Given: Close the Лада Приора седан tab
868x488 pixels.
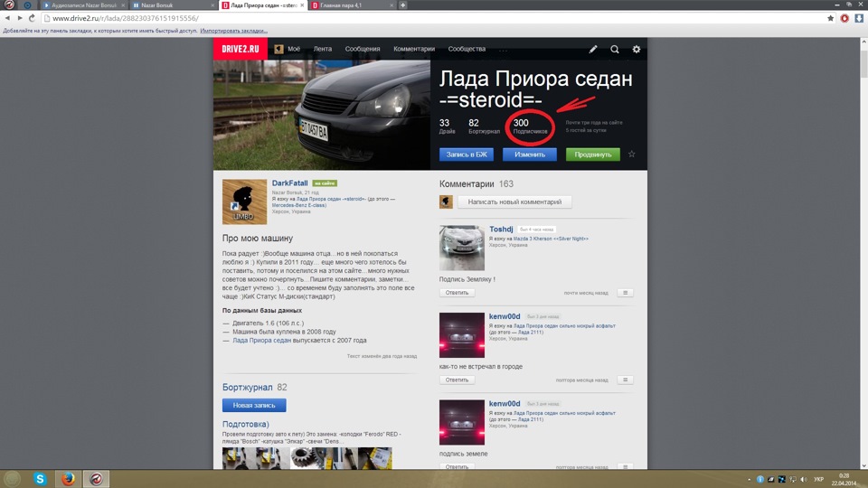Looking at the screenshot, I should tap(302, 5).
